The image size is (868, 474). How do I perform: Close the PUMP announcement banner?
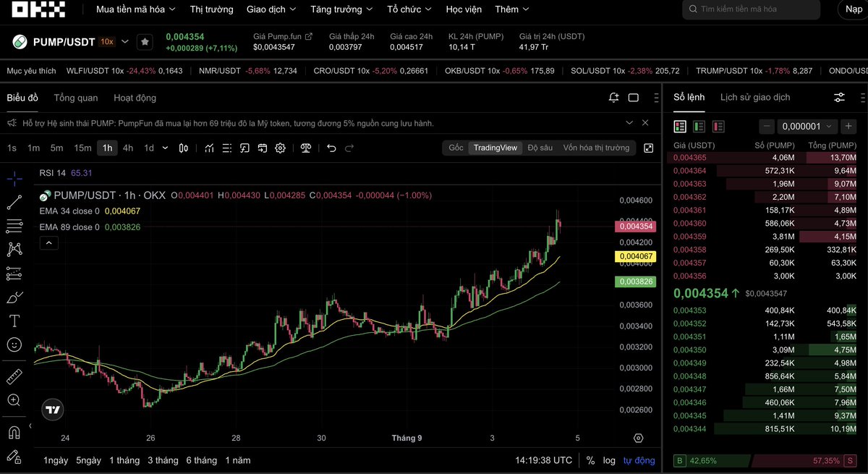646,123
